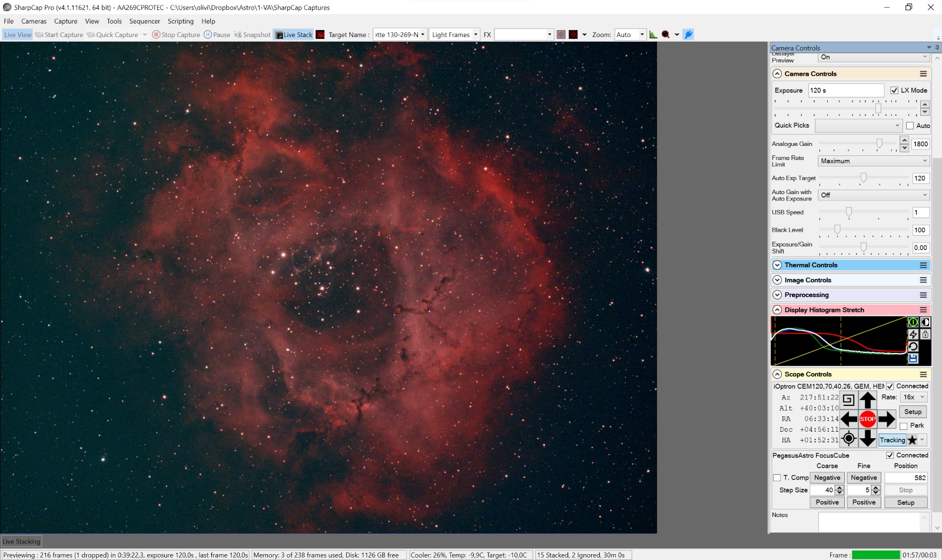
Task: Open the scope Rate 16x dropdown
Action: (914, 397)
